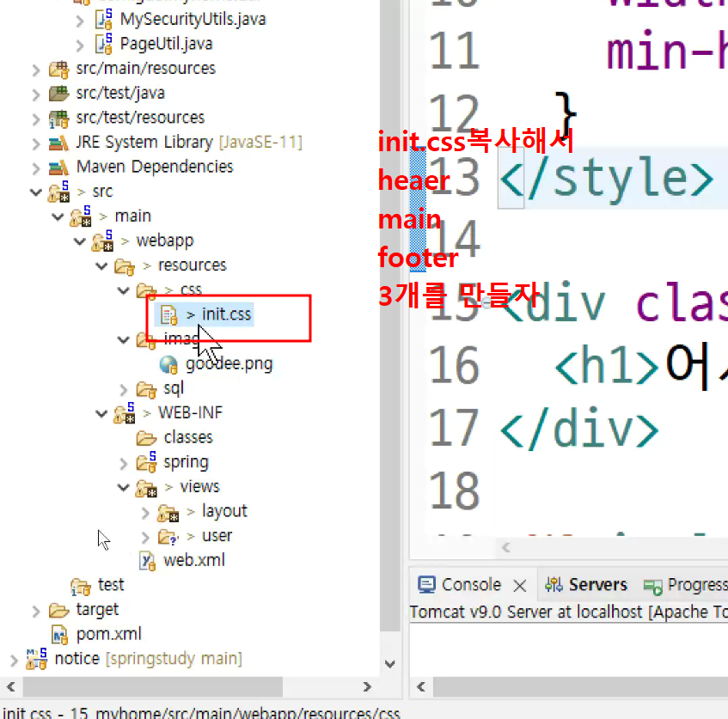Click the spring folder icon
The image size is (728, 719).
146,462
